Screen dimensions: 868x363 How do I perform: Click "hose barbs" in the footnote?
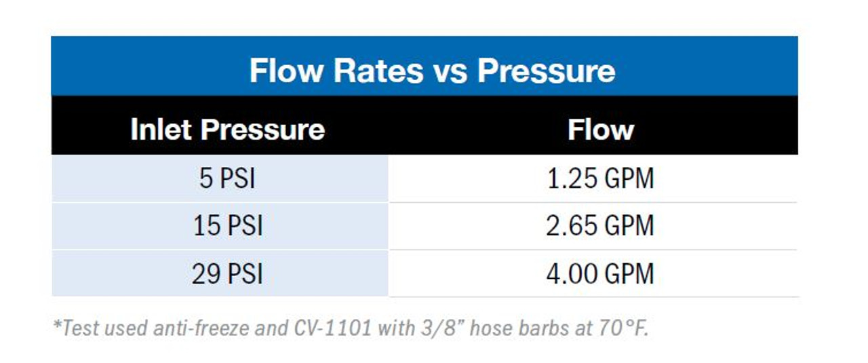pos(517,328)
